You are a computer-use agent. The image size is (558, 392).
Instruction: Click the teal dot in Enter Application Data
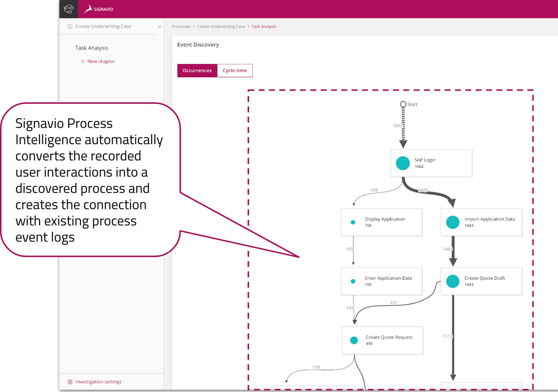(x=353, y=281)
